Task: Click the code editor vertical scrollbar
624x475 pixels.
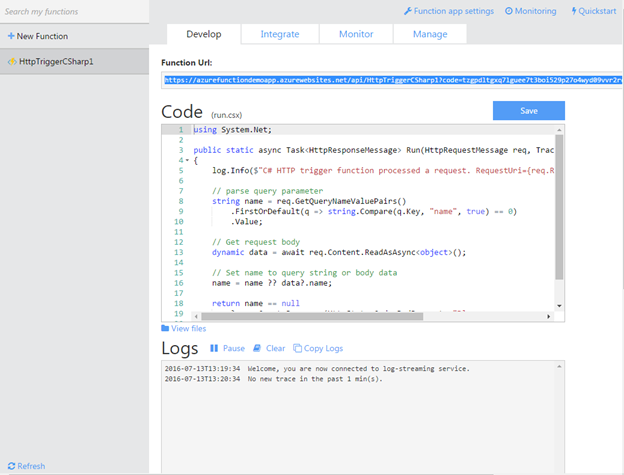Action: (x=560, y=205)
